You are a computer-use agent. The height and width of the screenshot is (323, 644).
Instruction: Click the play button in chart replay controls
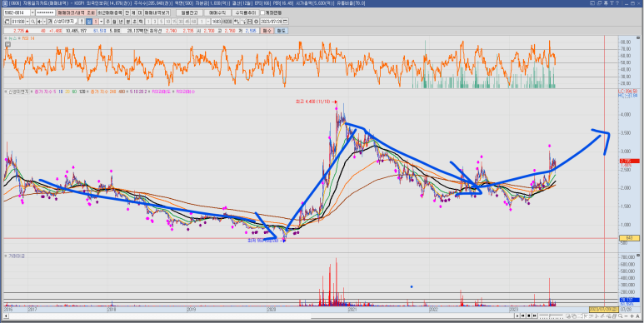[x=517, y=316]
